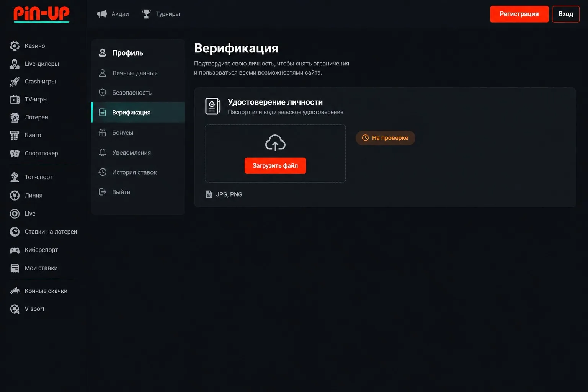Click the Казино chip icon
This screenshot has width=588, height=392.
[15, 46]
